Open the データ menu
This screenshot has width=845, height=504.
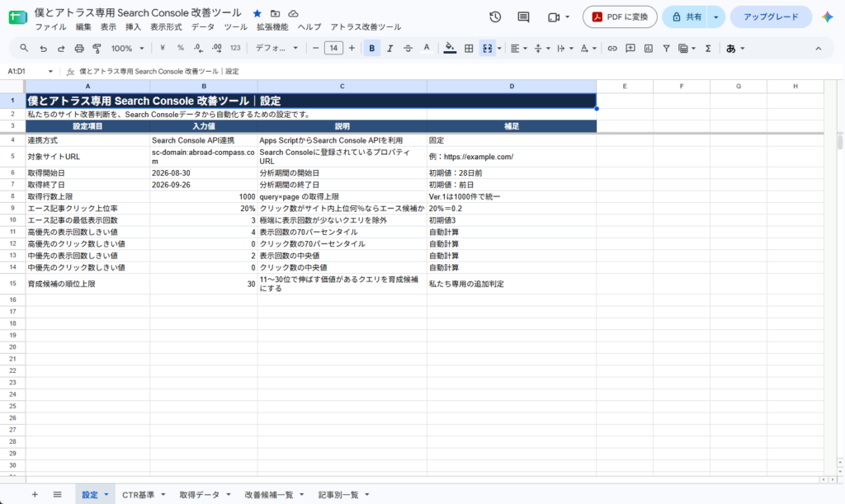pos(203,27)
